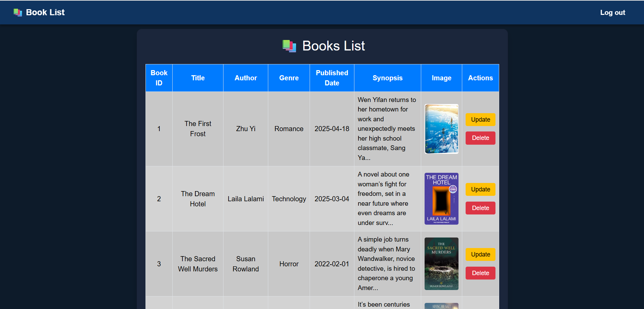This screenshot has height=309, width=644.
Task: Click synopsis starting Wen Yifan returns
Action: click(387, 129)
